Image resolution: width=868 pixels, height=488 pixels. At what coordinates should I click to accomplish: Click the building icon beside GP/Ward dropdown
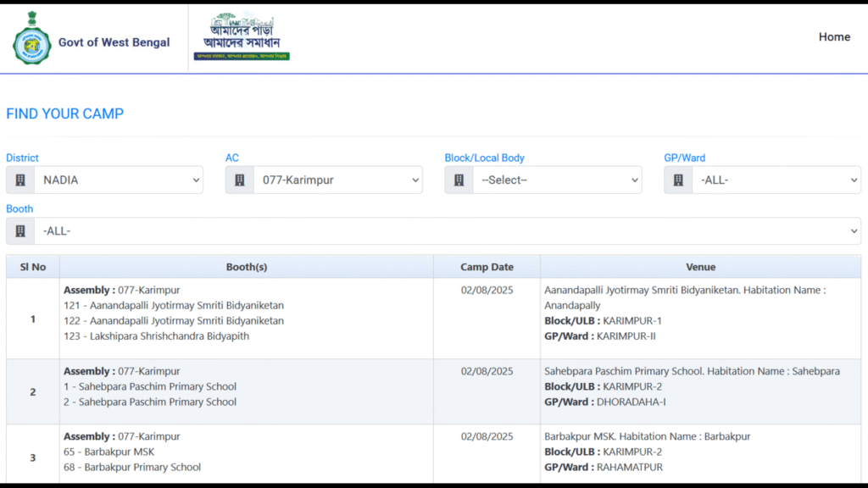pos(678,180)
